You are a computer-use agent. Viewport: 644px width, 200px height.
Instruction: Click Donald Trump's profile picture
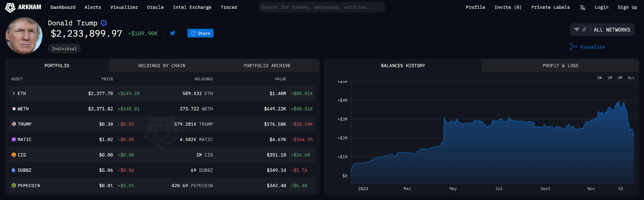24,36
